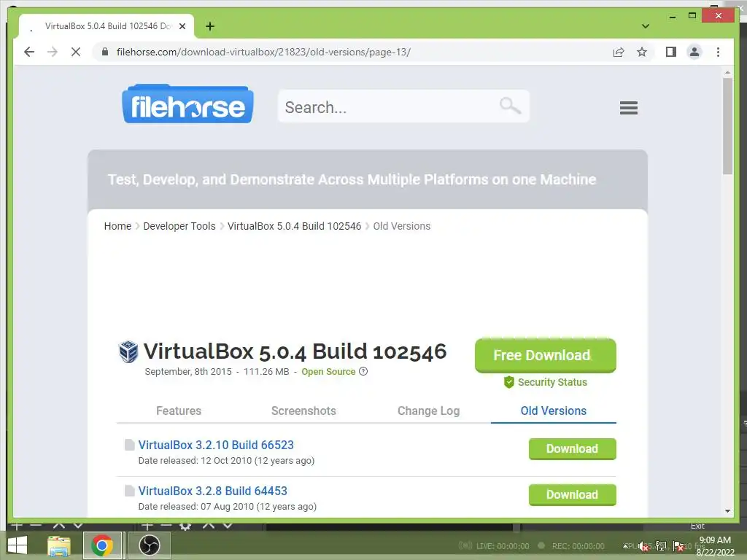747x560 pixels.
Task: Click the Old Versions breadcrumb text
Action: point(402,226)
